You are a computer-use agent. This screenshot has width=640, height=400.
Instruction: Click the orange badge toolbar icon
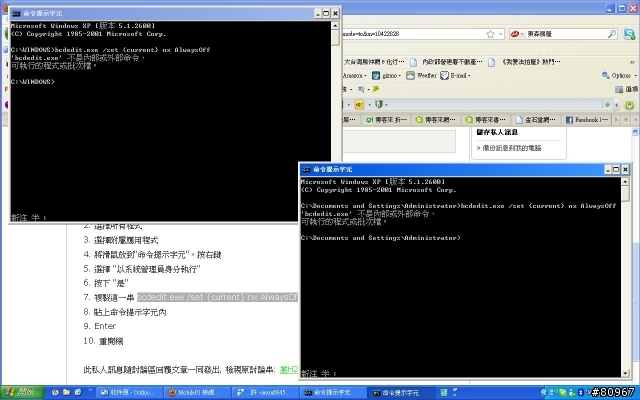tap(359, 105)
